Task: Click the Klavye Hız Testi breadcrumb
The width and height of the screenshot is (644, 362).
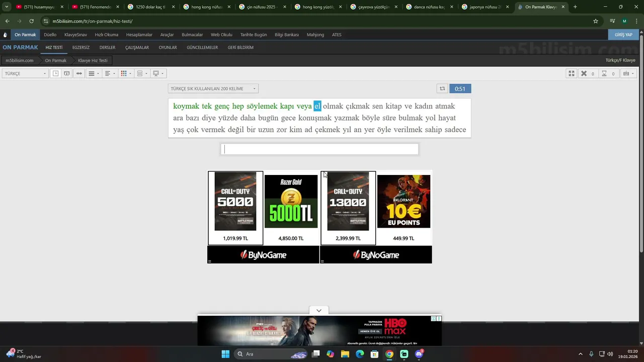Action: 93,60
